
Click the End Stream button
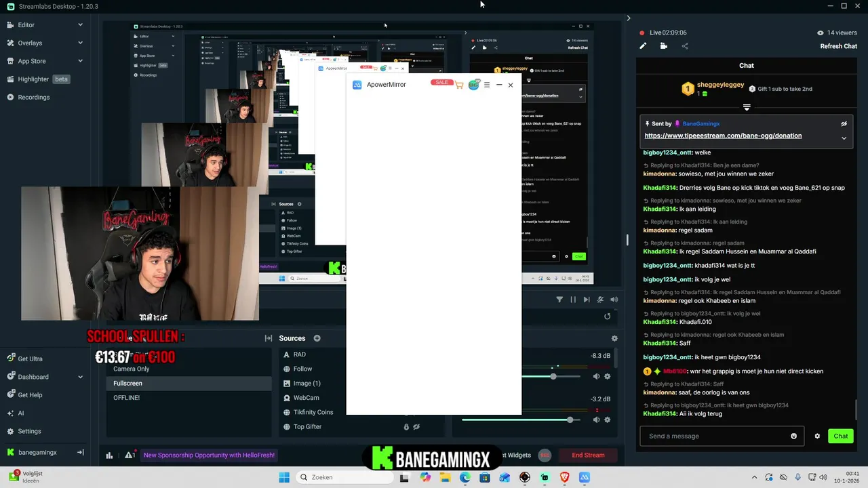(x=588, y=455)
